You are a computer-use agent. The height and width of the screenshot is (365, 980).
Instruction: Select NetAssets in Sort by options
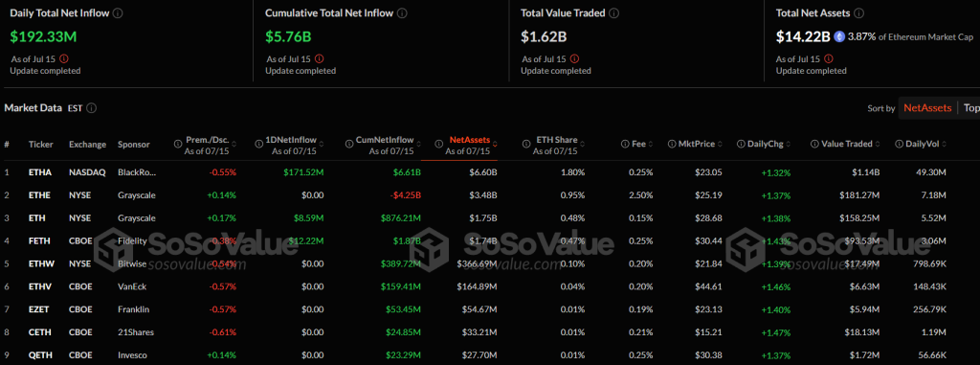[927, 108]
